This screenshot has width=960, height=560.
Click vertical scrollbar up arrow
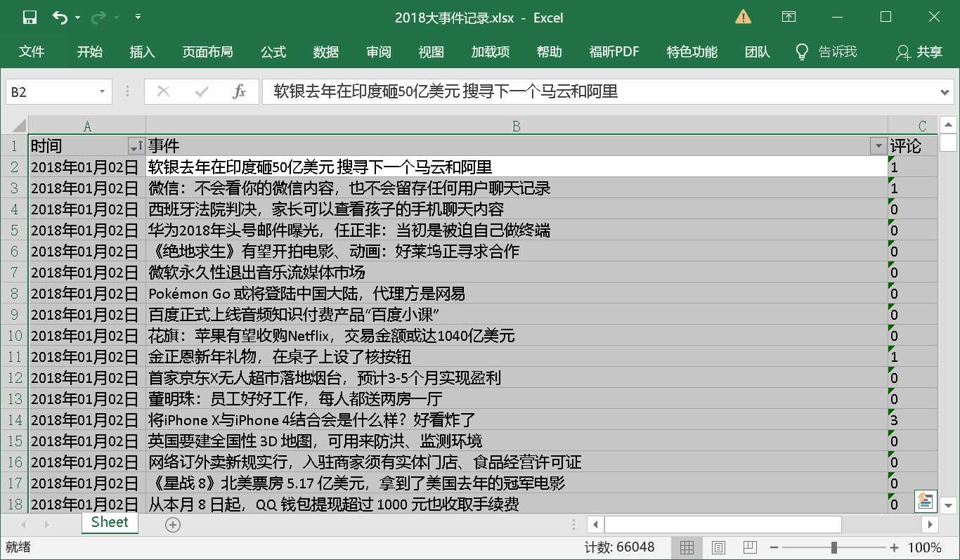point(948,125)
